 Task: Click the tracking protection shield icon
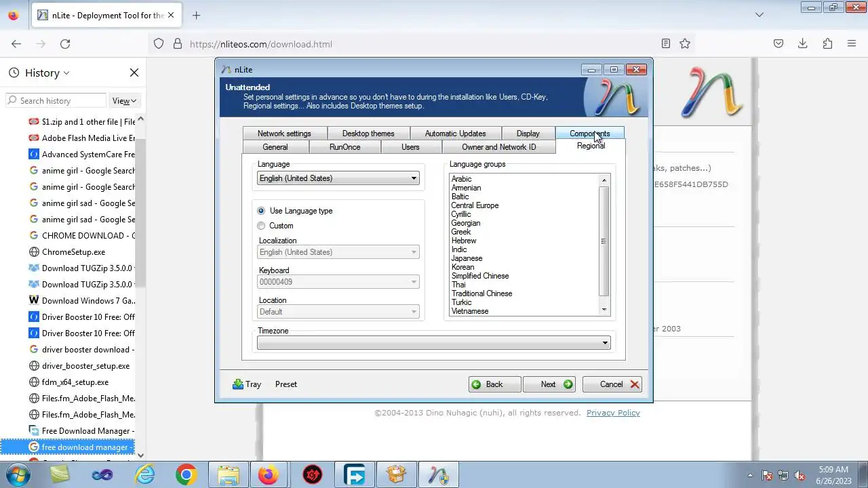[x=159, y=43]
